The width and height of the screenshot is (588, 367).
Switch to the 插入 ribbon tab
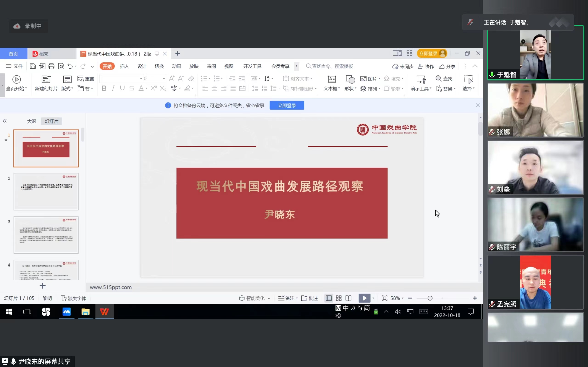pos(124,66)
